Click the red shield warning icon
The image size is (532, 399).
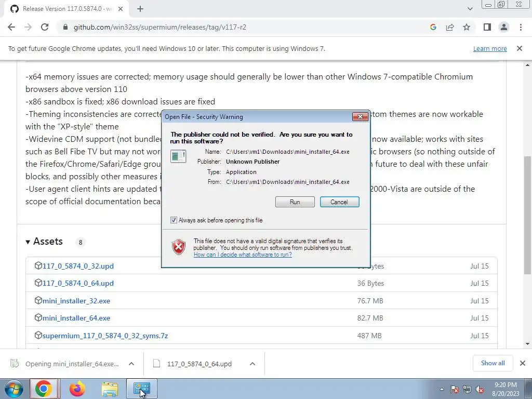coord(179,247)
